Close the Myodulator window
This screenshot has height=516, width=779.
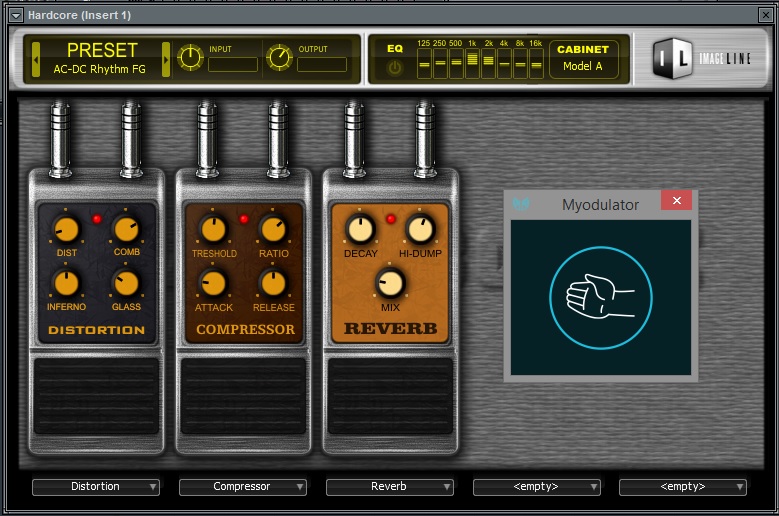pyautogui.click(x=677, y=200)
